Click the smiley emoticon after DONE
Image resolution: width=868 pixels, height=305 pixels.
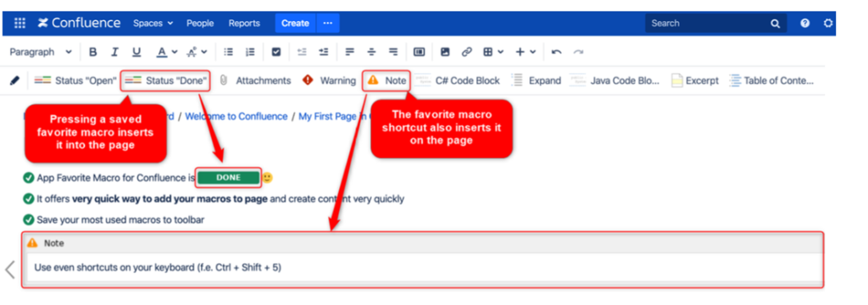click(x=267, y=178)
